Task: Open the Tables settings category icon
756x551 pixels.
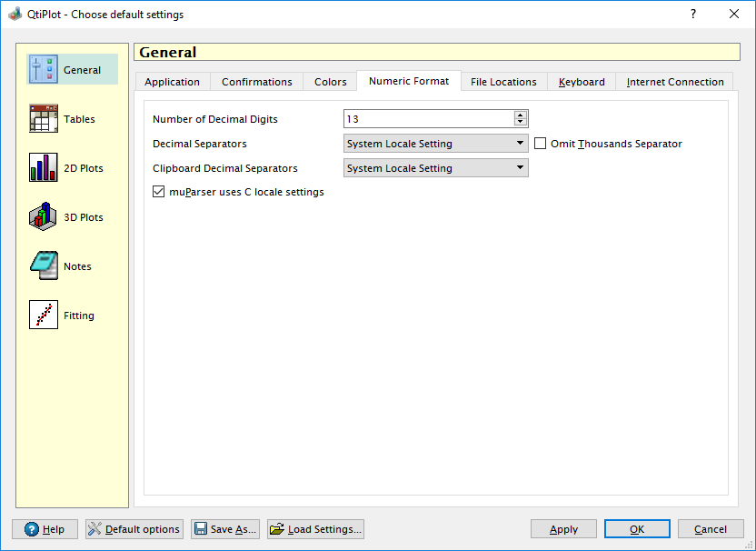Action: [44, 119]
